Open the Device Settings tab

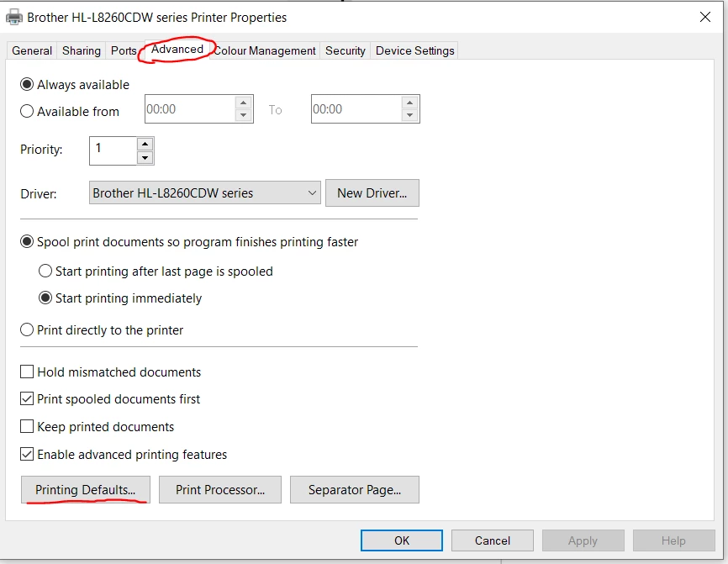pos(414,50)
